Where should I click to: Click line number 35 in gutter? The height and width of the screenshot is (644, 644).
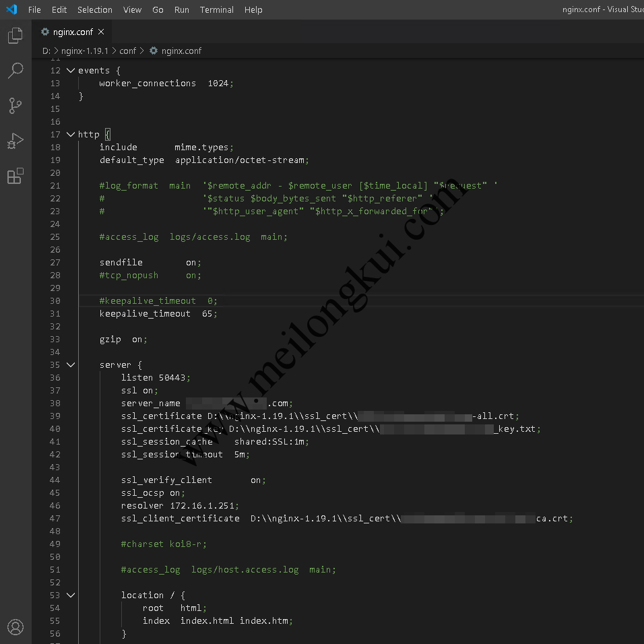(x=55, y=364)
